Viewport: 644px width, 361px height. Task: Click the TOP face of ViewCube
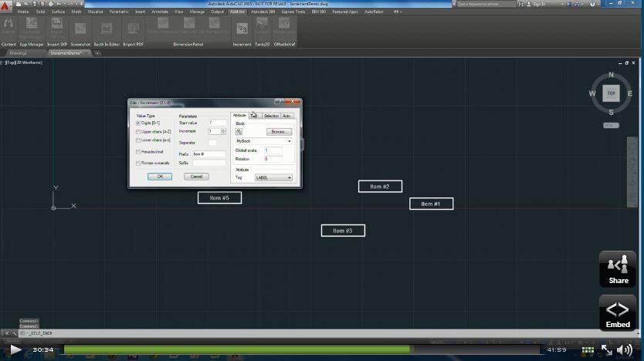[x=611, y=93]
